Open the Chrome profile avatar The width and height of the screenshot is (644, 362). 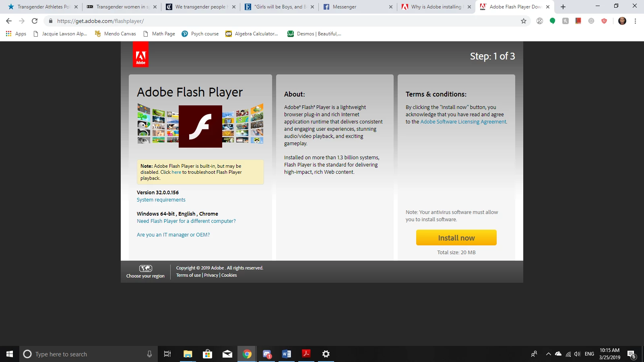tap(622, 21)
